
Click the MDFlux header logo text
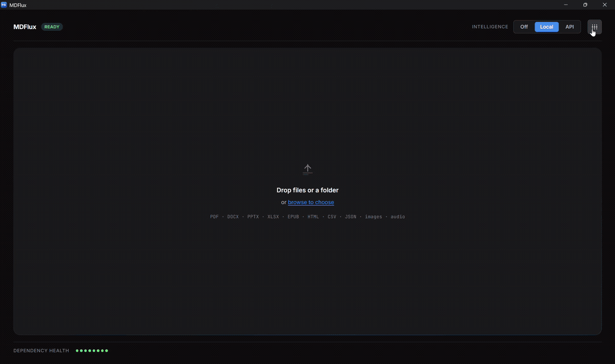click(25, 27)
